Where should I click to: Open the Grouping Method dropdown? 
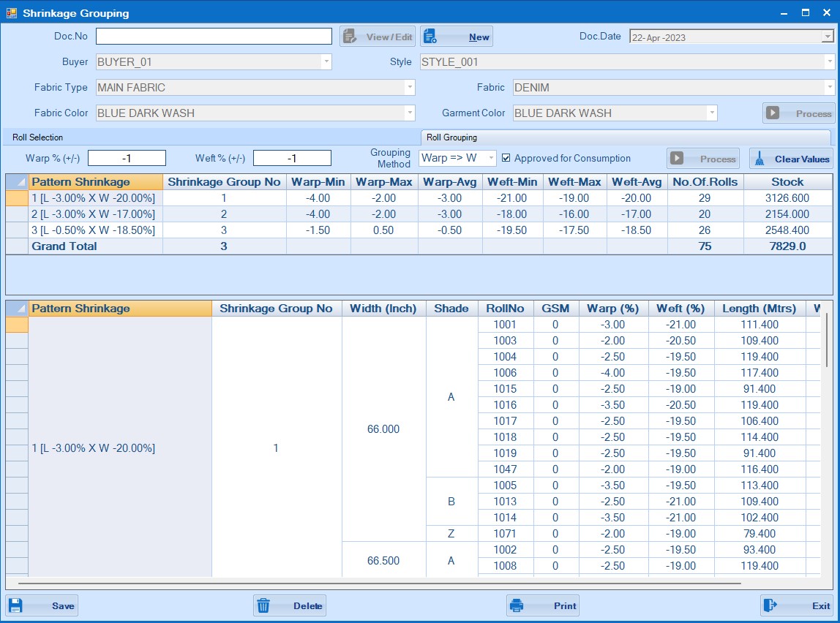pyautogui.click(x=490, y=158)
